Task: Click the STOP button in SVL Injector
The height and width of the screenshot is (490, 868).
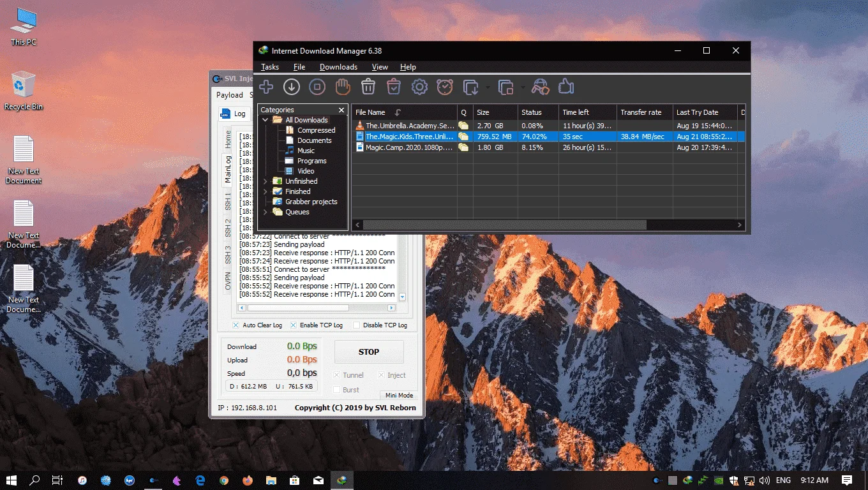Action: pyautogui.click(x=369, y=352)
